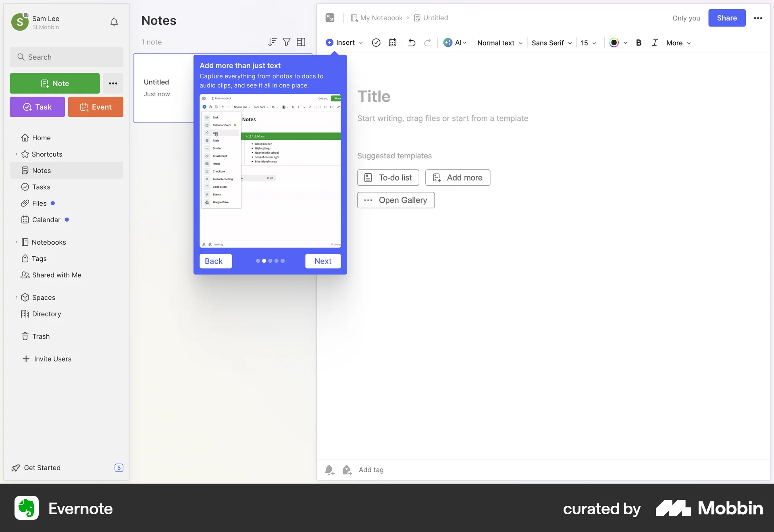Open the note filter options
The height and width of the screenshot is (532, 774).
287,42
